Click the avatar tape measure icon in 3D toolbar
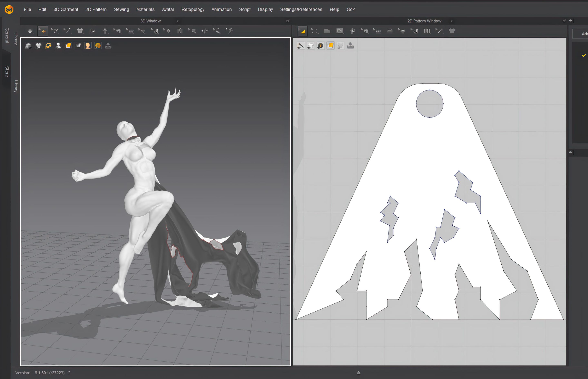The image size is (588, 379). click(x=105, y=31)
